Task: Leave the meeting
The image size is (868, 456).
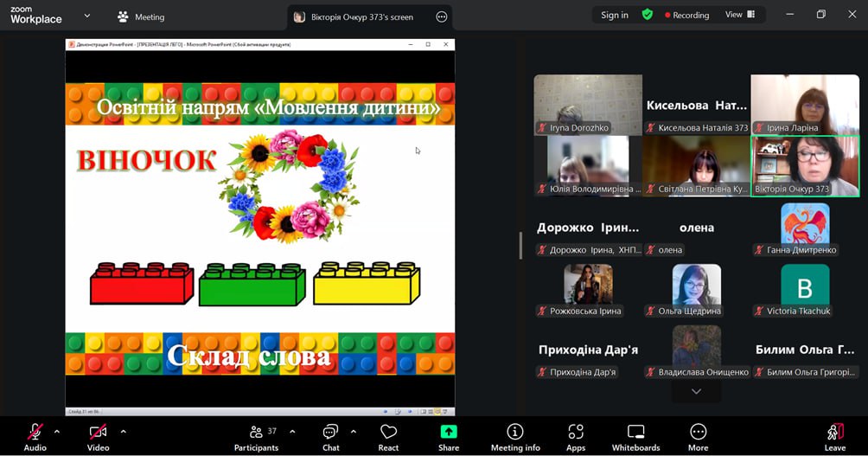Action: 834,437
